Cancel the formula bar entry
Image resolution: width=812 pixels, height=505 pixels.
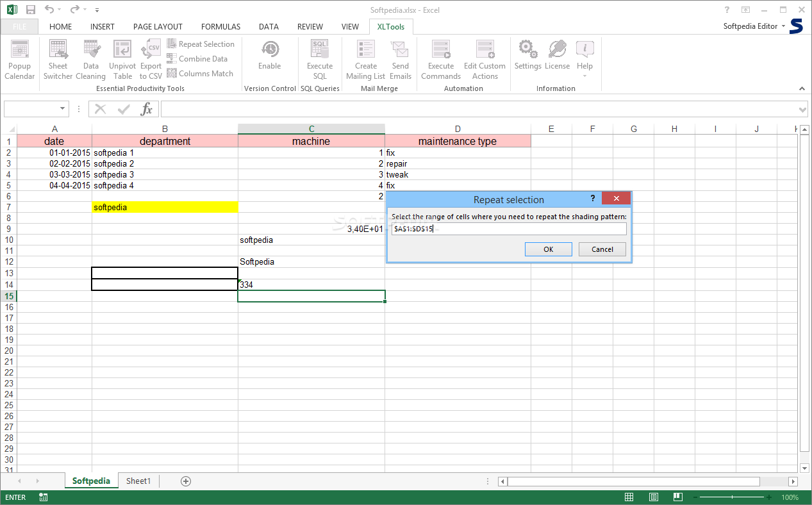coord(101,109)
